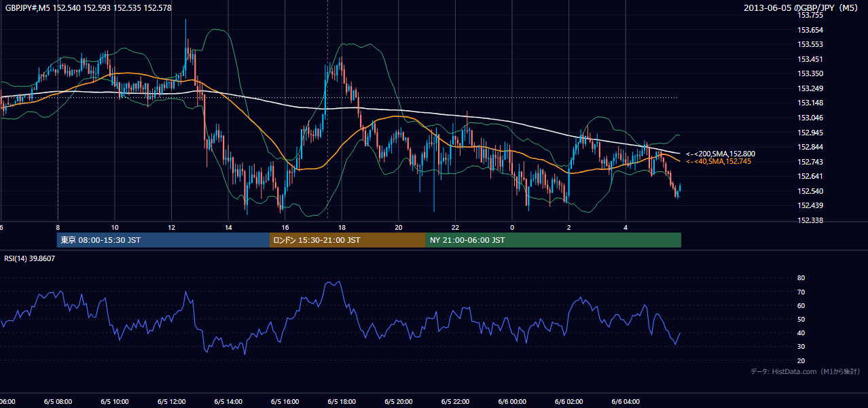Image resolution: width=868 pixels, height=408 pixels.
Task: Click price axis label 152.439
Action: pyautogui.click(x=811, y=206)
